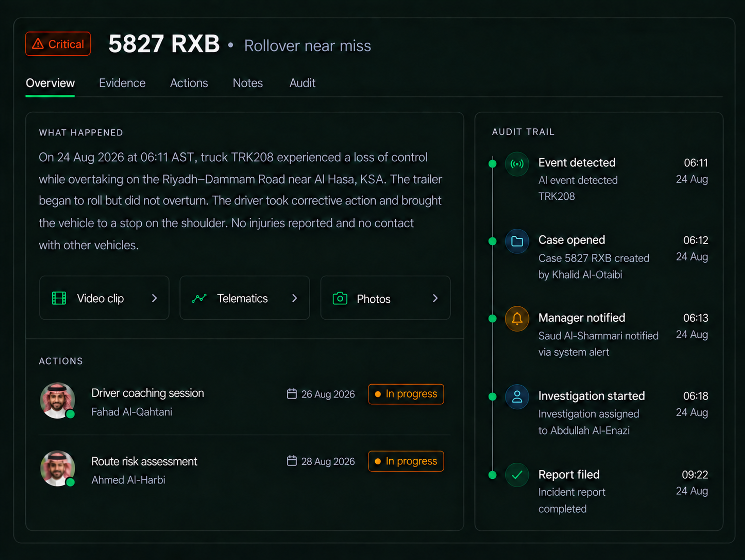Expand the Photos chevron arrow
Screen dimensions: 745x560
(x=435, y=298)
